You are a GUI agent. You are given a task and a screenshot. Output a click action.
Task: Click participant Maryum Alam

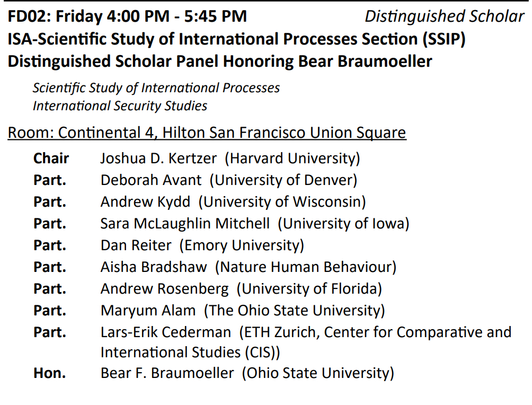tap(148, 310)
